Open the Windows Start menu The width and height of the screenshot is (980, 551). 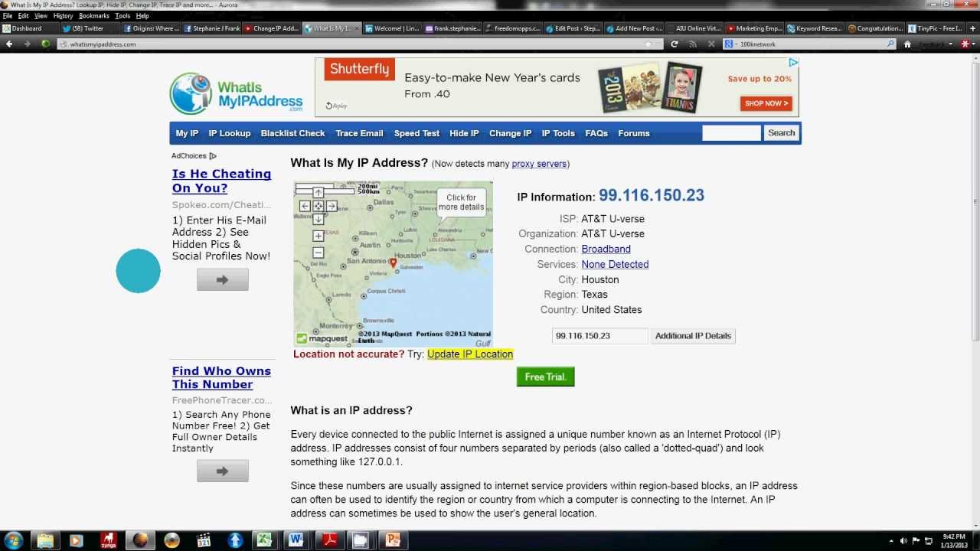(14, 540)
